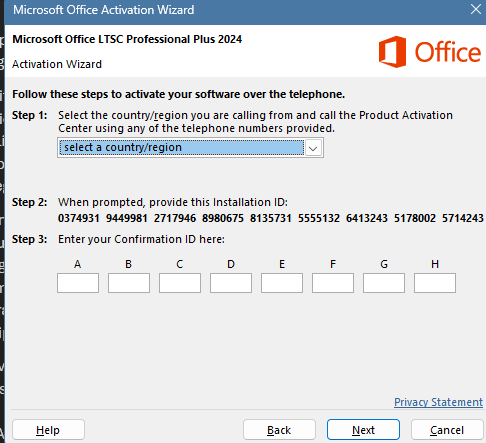The width and height of the screenshot is (486, 443).
Task: Click Confirmation ID field D
Action: point(231,283)
